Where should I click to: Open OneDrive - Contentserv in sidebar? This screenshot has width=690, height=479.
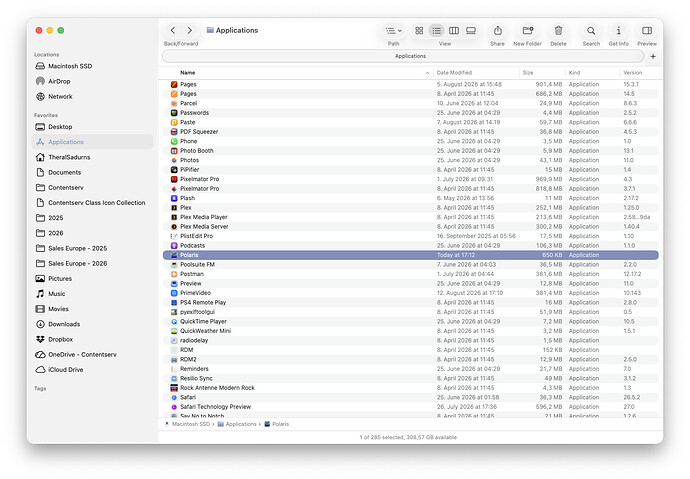(x=92, y=355)
